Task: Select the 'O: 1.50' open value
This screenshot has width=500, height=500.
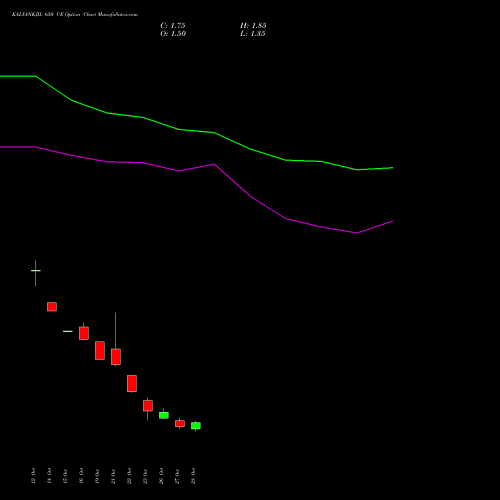Action: tap(173, 34)
